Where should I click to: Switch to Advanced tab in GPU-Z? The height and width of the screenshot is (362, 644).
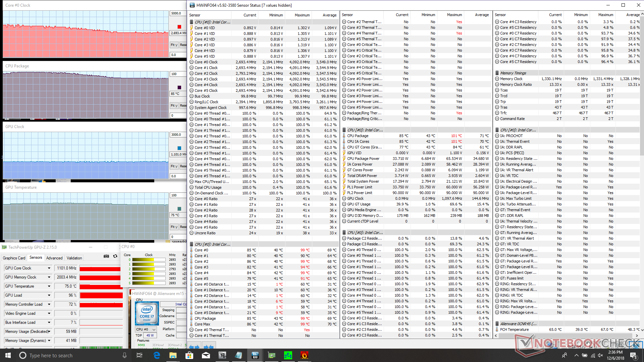tap(54, 258)
